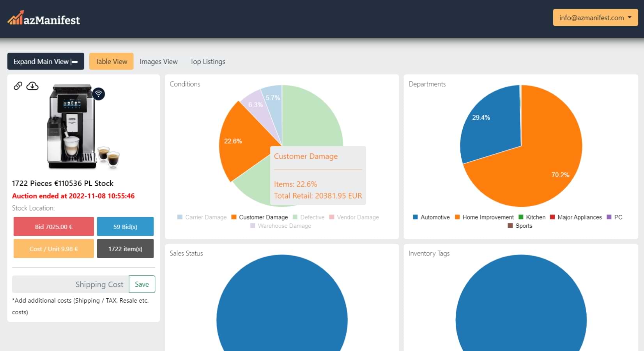The width and height of the screenshot is (644, 351).
Task: Toggle Warehouse Damage legend entry
Action: point(281,226)
